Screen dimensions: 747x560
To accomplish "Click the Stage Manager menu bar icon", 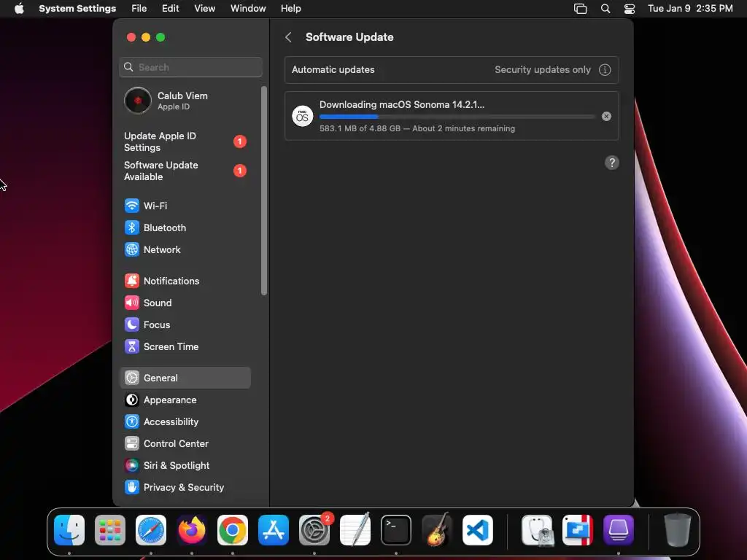I will (x=580, y=9).
